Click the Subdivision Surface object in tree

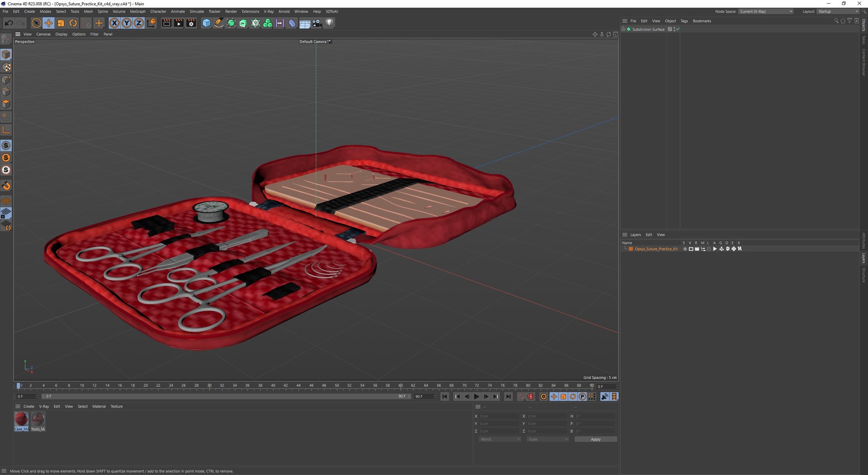tap(648, 29)
